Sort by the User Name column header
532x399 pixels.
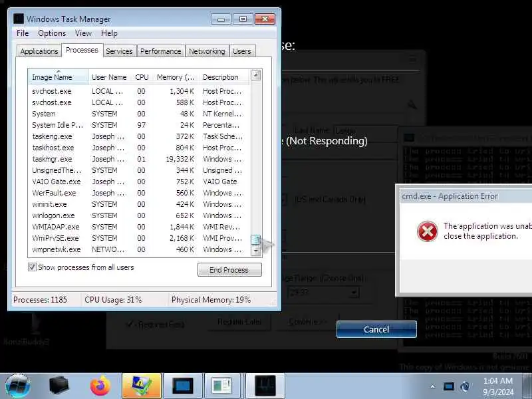[x=109, y=77]
